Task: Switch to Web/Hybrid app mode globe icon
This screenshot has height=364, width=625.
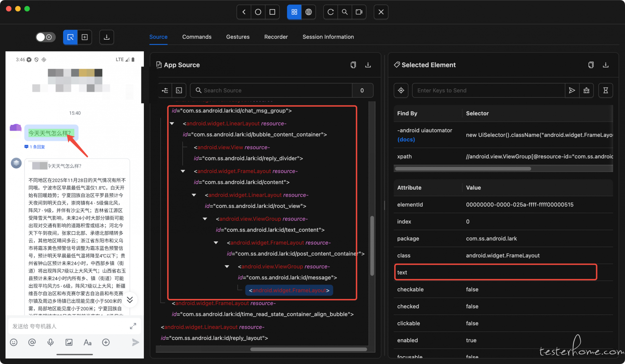Action: coord(308,12)
